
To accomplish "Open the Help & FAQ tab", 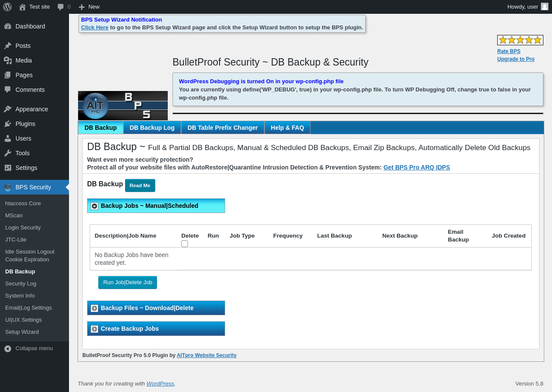I will tap(287, 128).
